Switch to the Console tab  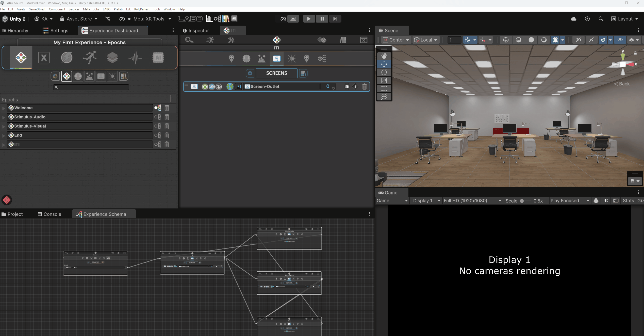(x=49, y=214)
